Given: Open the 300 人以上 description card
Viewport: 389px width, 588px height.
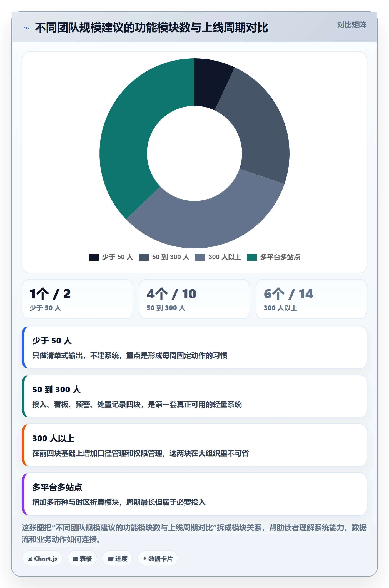Looking at the screenshot, I should point(194,445).
